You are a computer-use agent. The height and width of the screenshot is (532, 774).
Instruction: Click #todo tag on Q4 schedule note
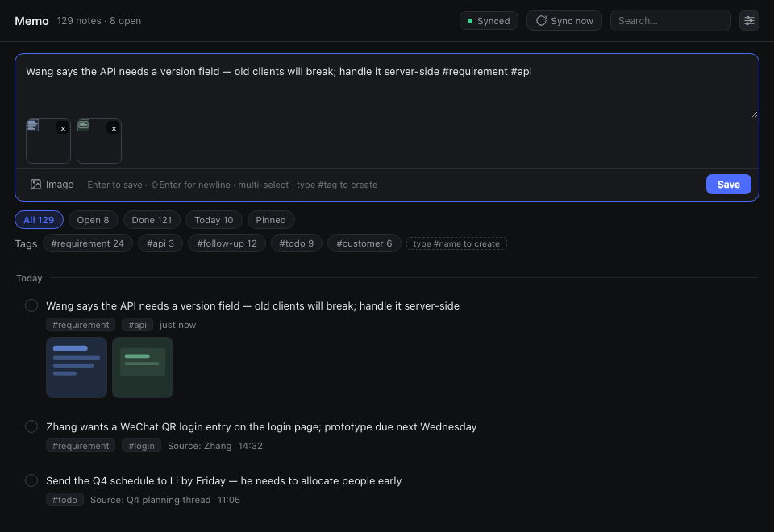pos(64,500)
